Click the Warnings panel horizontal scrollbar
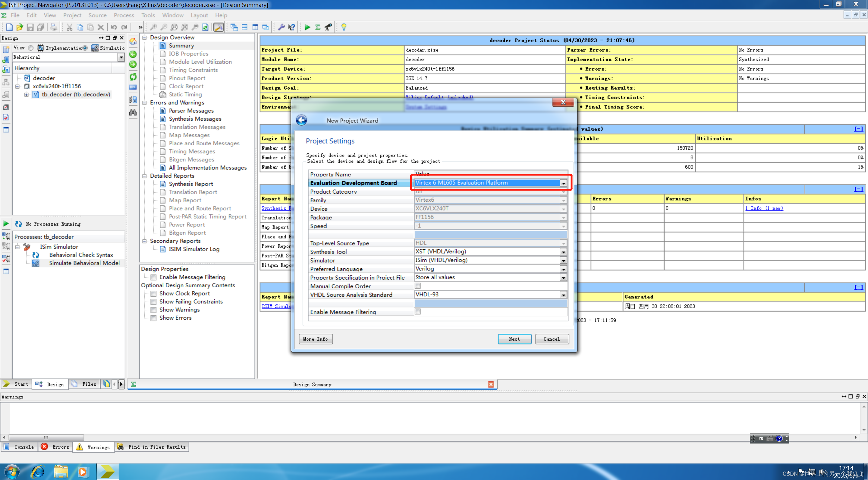 pos(46,437)
